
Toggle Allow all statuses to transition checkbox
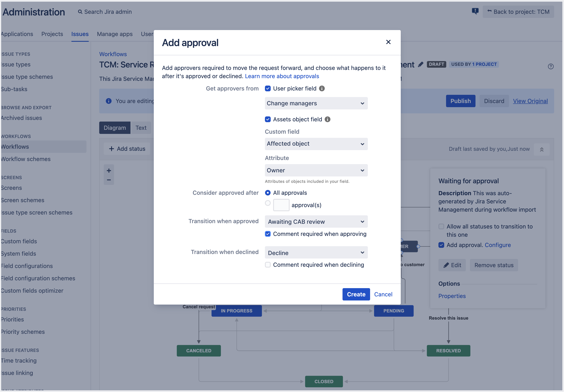[441, 226]
